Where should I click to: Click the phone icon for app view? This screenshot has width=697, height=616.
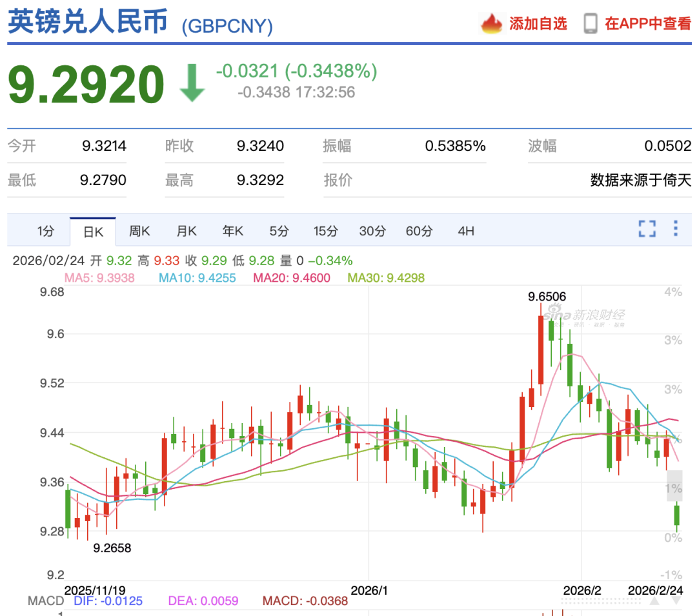(591, 23)
